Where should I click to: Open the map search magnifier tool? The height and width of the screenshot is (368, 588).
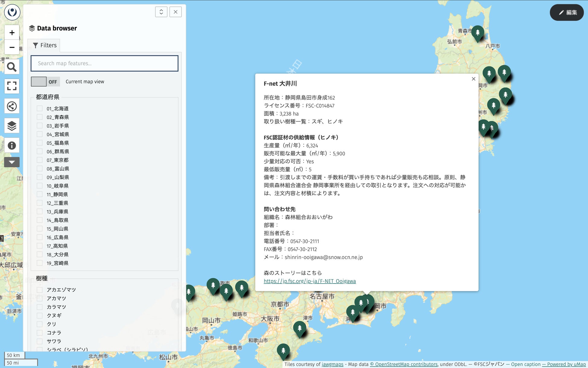click(12, 67)
